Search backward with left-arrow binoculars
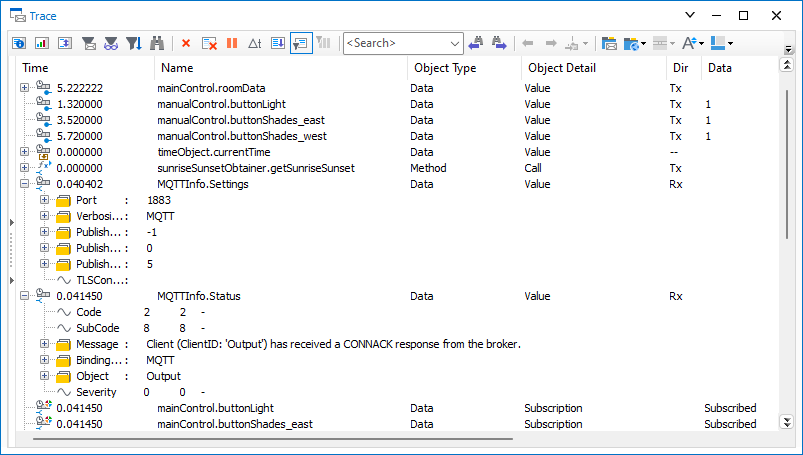This screenshot has height=455, width=803. pyautogui.click(x=476, y=44)
